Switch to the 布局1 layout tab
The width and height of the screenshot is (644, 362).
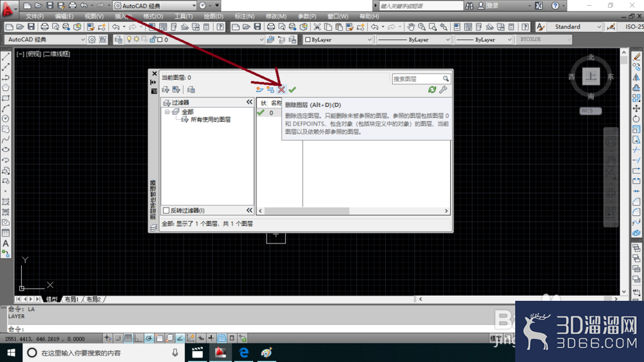tap(71, 299)
